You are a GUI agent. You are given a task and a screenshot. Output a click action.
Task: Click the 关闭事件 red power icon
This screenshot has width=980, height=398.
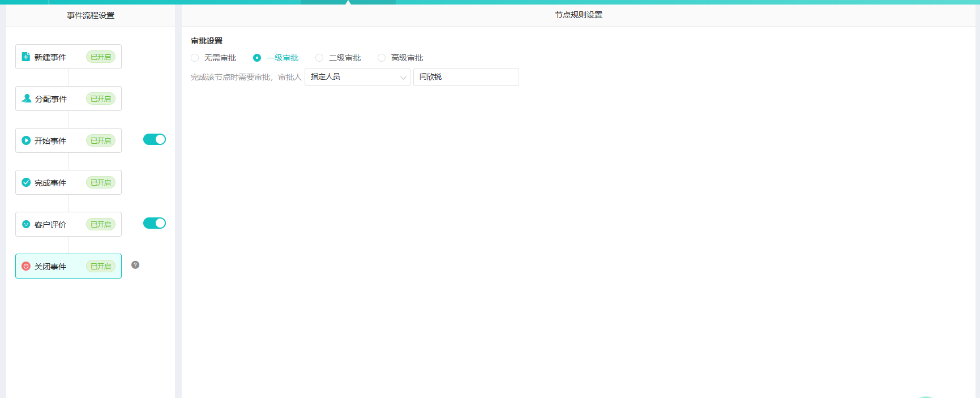26,266
